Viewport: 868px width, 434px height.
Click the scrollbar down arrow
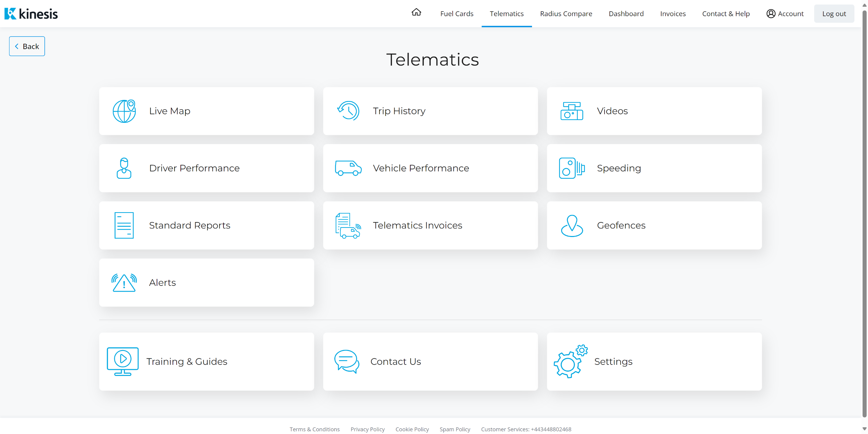pyautogui.click(x=864, y=429)
